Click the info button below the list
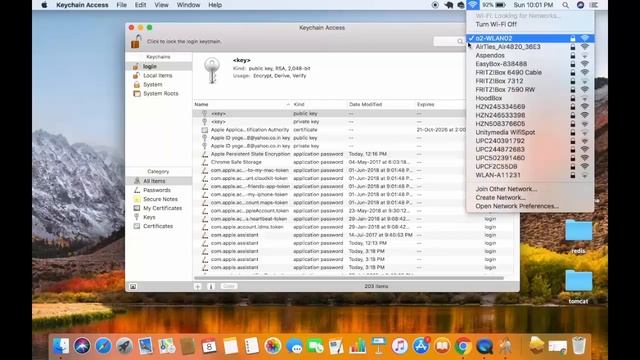This screenshot has height=360, width=640. 211,287
